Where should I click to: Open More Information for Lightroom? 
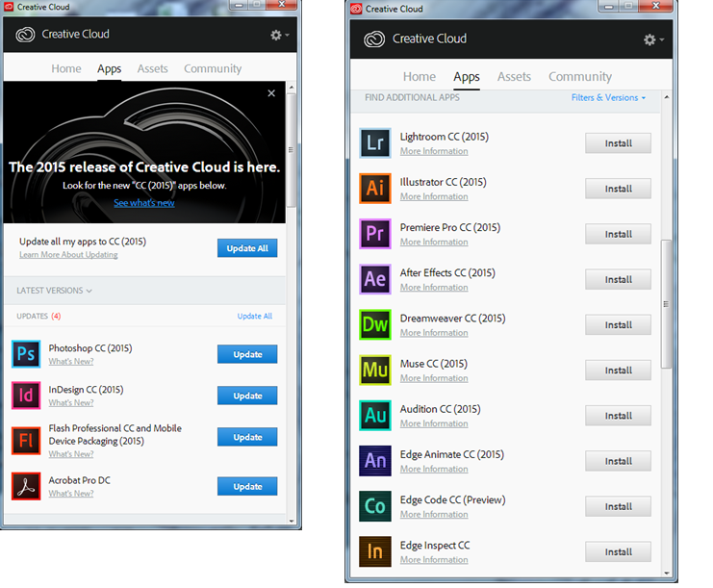tap(434, 151)
